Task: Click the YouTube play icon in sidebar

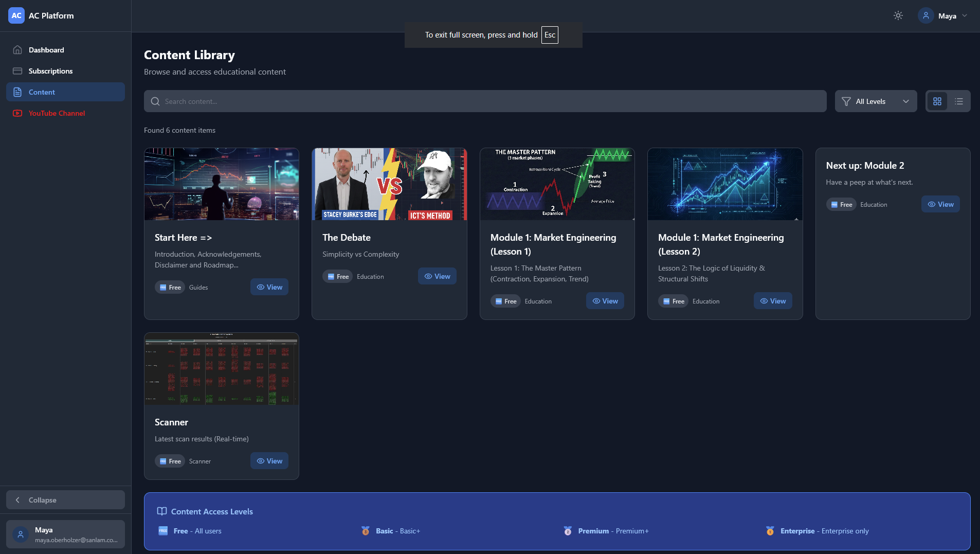Action: (17, 113)
